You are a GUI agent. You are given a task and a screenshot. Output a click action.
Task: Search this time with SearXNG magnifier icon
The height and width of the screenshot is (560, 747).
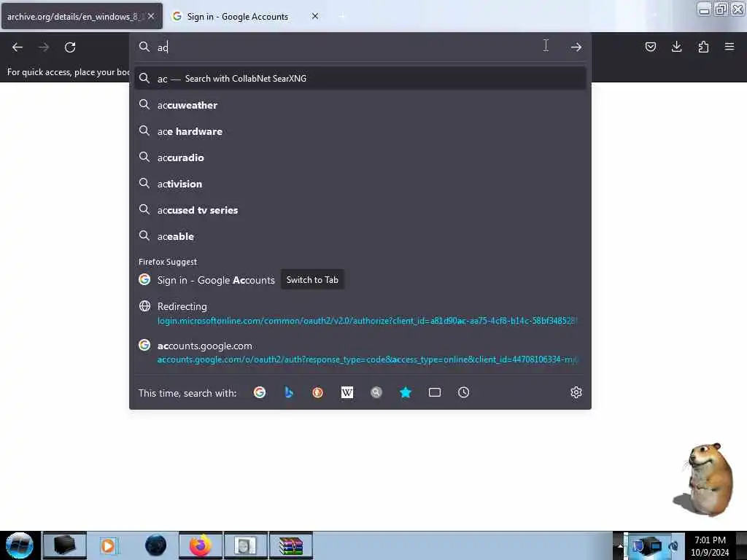[x=376, y=392]
